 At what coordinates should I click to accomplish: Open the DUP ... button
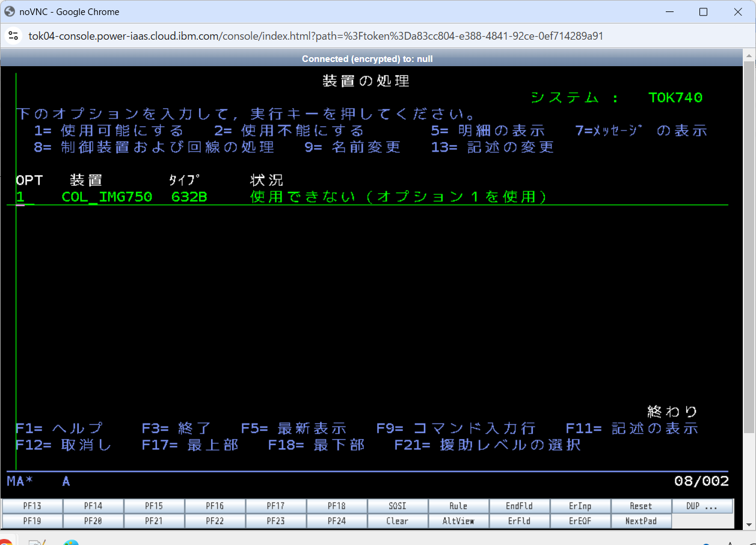(702, 506)
